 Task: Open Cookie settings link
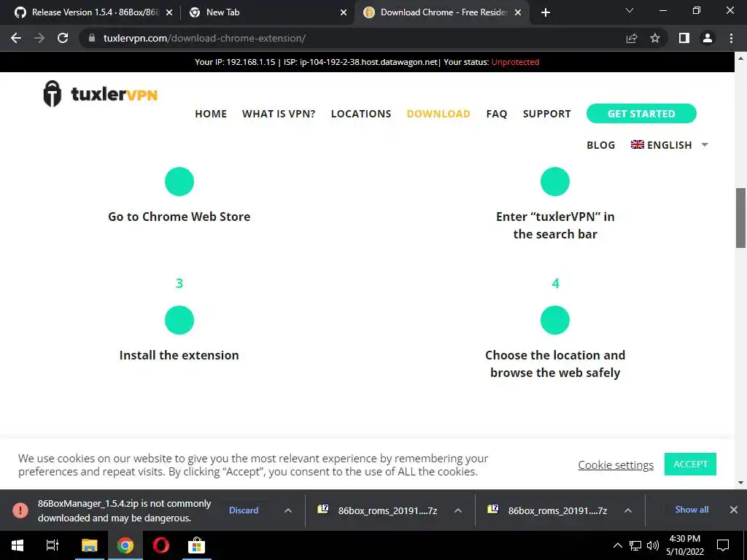point(616,464)
